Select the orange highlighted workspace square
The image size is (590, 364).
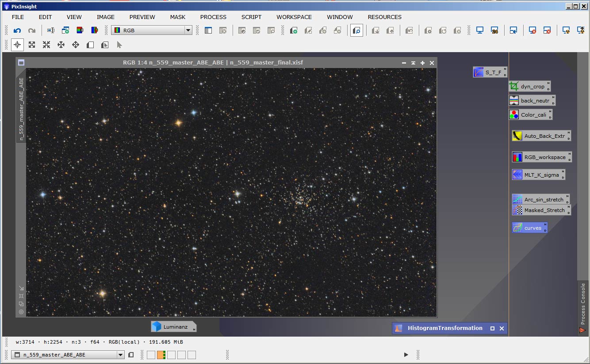coord(161,355)
